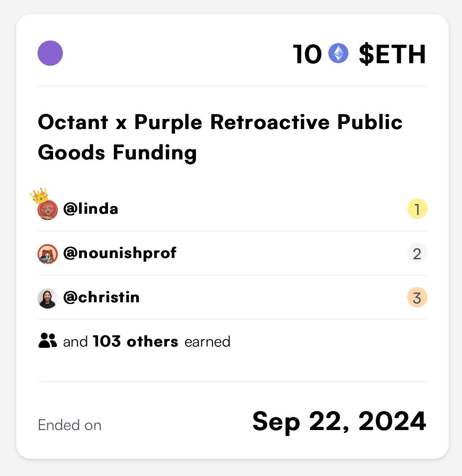
Task: Click the purple circle channel icon
Action: (50, 53)
